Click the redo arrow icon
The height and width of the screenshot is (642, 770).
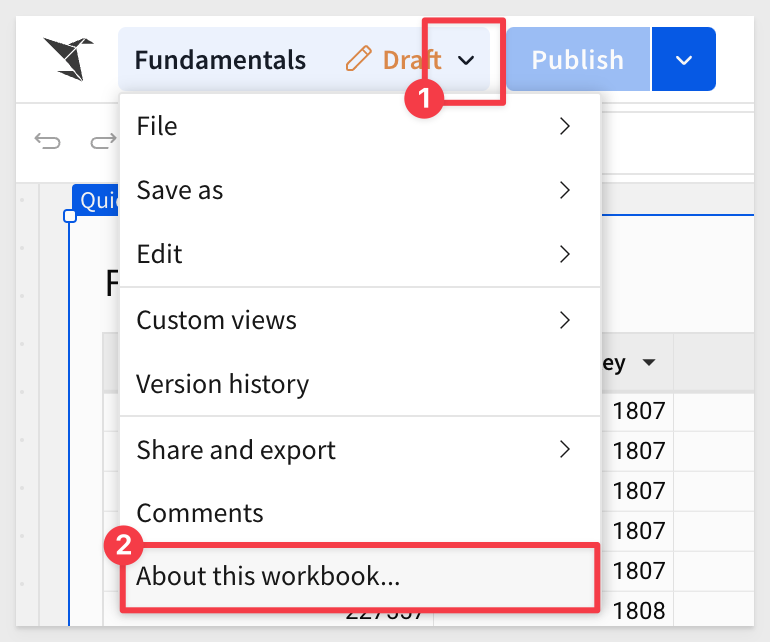point(103,141)
